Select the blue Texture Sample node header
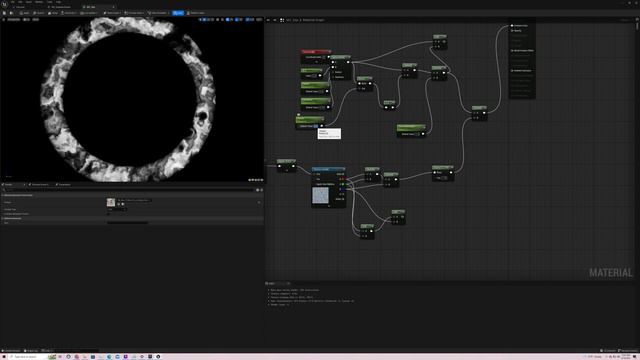Image resolution: width=640 pixels, height=360 pixels. pyautogui.click(x=329, y=169)
